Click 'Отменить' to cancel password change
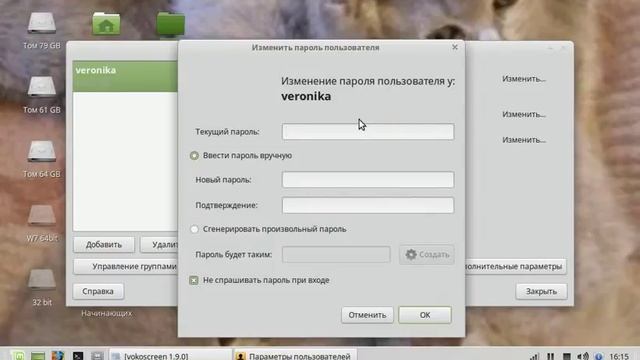Image resolution: width=640 pixels, height=360 pixels. (367, 315)
